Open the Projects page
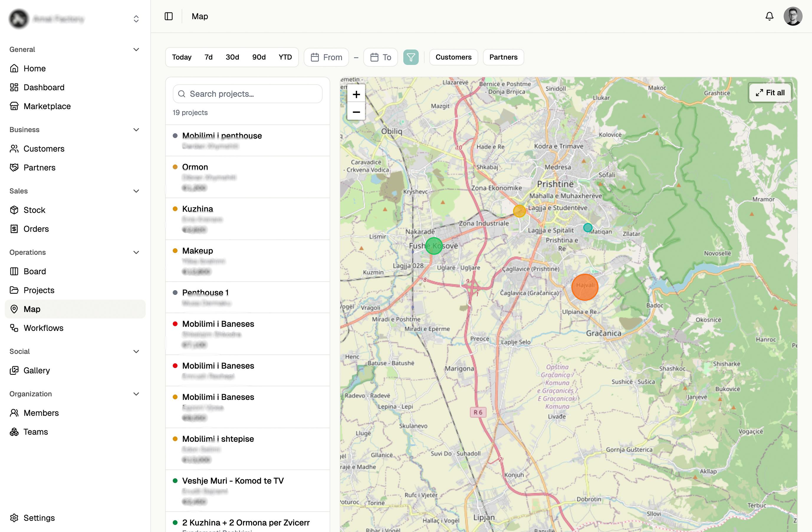 [75, 290]
